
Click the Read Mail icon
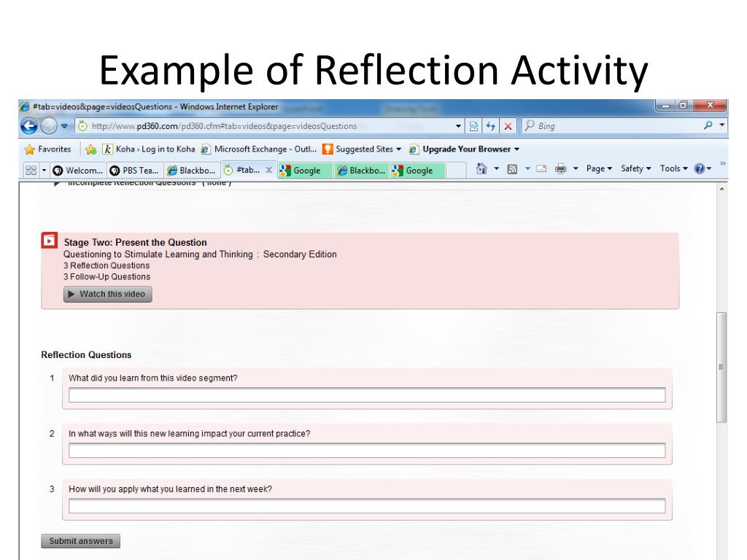tap(541, 168)
